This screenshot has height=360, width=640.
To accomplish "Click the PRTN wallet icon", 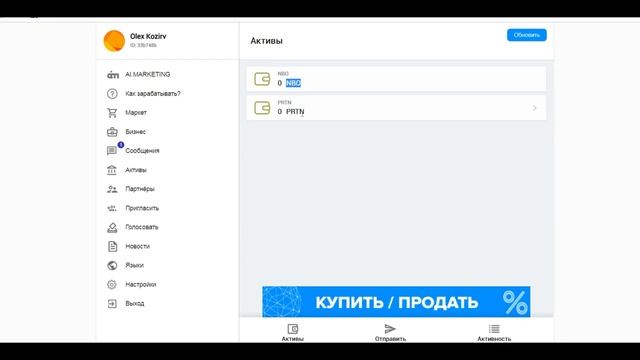I will [262, 108].
